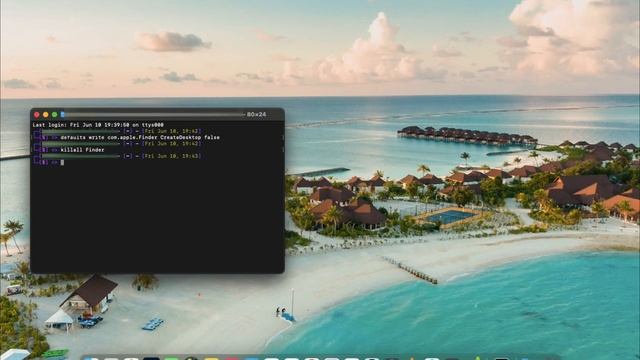Minimize the Terminal window using yellow button

46,115
